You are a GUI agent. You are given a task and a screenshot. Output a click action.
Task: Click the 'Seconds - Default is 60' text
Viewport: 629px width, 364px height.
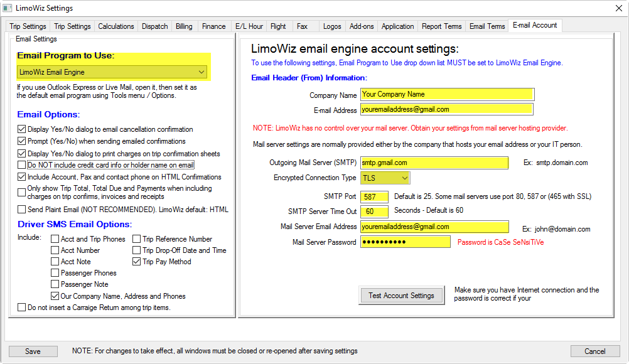[428, 210]
